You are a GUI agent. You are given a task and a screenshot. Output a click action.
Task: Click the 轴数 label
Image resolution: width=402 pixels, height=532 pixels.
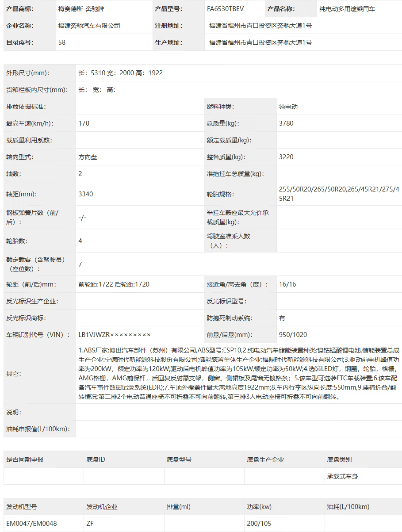[14, 174]
